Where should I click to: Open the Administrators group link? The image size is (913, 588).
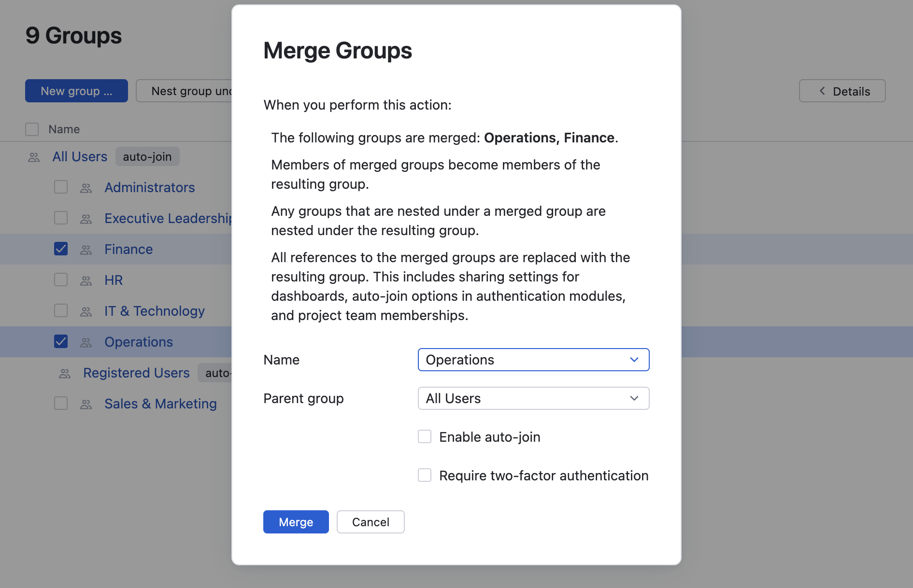pos(150,188)
